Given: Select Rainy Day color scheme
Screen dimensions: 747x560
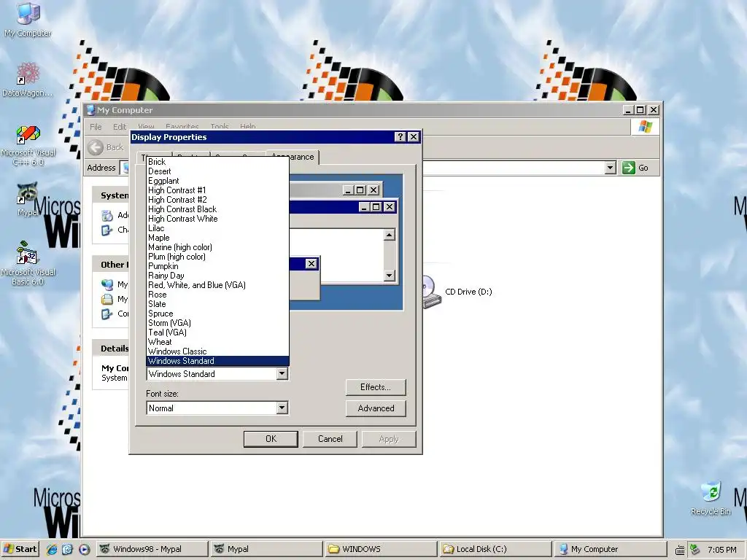Looking at the screenshot, I should pyautogui.click(x=217, y=276).
